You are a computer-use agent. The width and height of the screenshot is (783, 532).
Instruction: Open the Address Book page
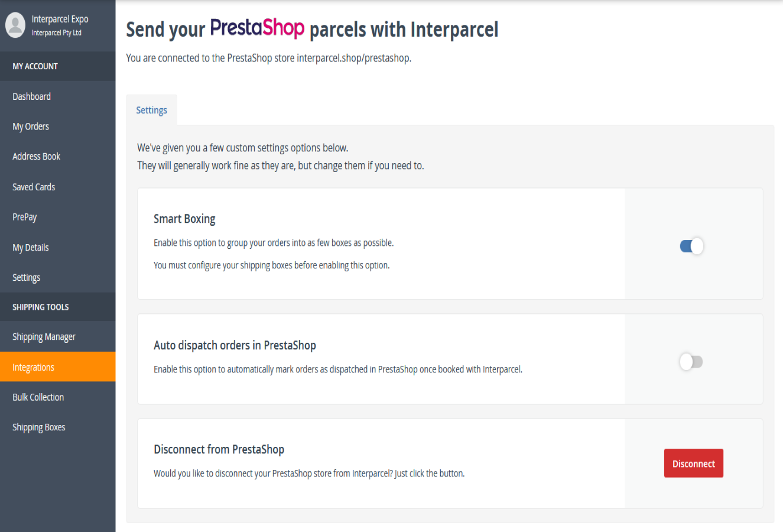click(x=36, y=156)
